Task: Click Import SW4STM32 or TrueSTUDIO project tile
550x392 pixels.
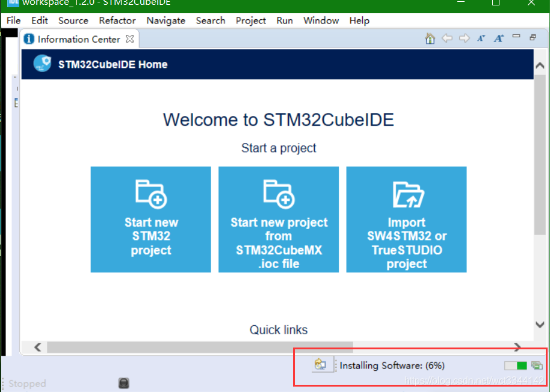Action: pyautogui.click(x=406, y=219)
